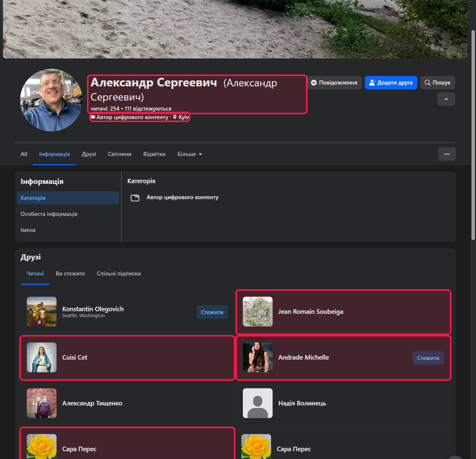The width and height of the screenshot is (476, 459).
Task: Expand the chevron dropdown under Пошук
Action: click(x=446, y=99)
